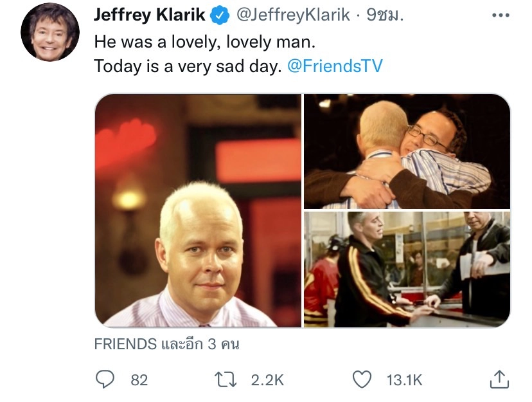Viewport: 532px width, 402px height.
Task: Retweet using the arrows icon
Action: point(226,379)
